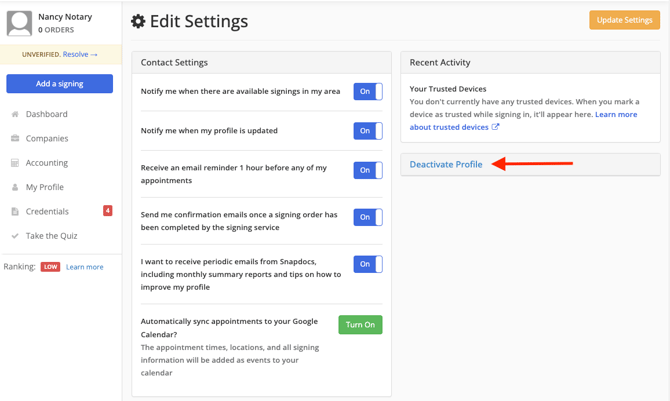Click the My Profile person icon
Viewport: 670px width, 401px height.
[x=15, y=187]
